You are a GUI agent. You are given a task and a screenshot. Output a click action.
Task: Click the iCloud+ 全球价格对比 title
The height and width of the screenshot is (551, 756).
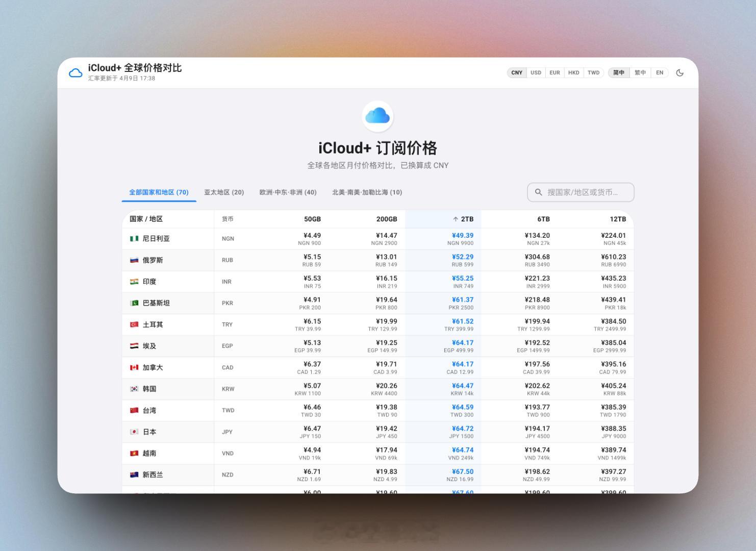click(x=135, y=68)
